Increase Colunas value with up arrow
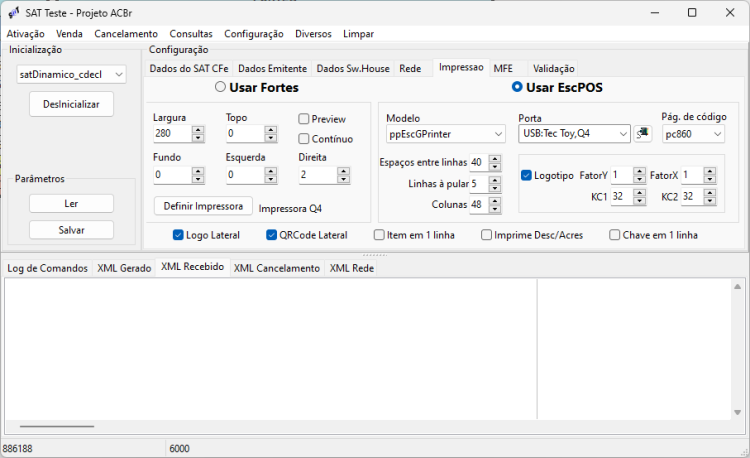750x458 pixels. point(495,201)
